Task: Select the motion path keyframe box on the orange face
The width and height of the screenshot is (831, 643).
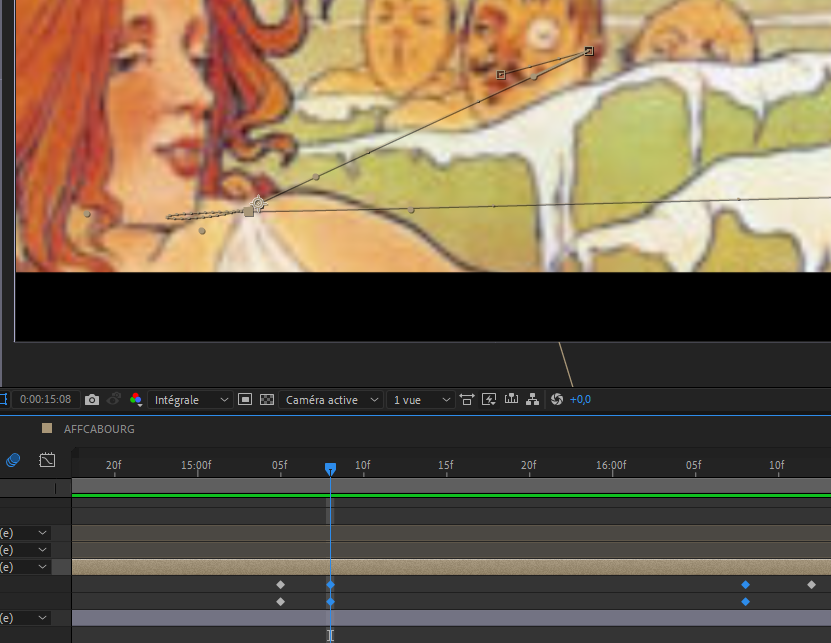Action: pos(501,75)
